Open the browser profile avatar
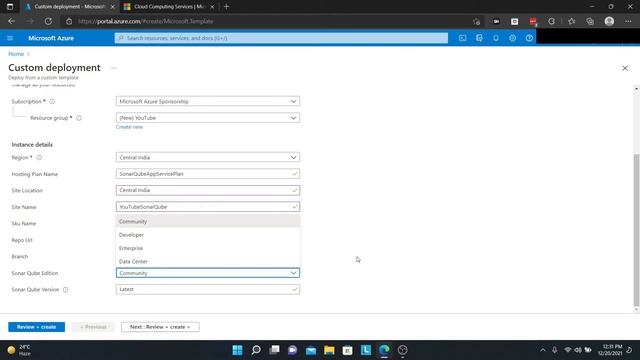 609,21
